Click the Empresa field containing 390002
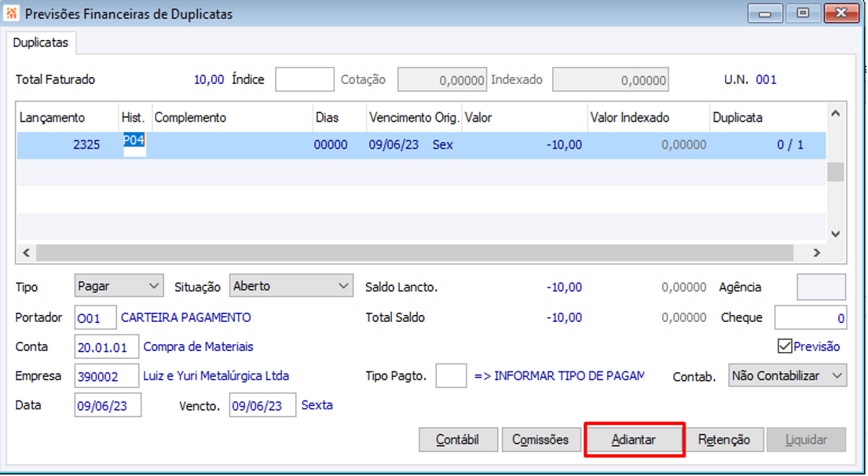Image resolution: width=868 pixels, height=476 pixels. pyautogui.click(x=106, y=376)
